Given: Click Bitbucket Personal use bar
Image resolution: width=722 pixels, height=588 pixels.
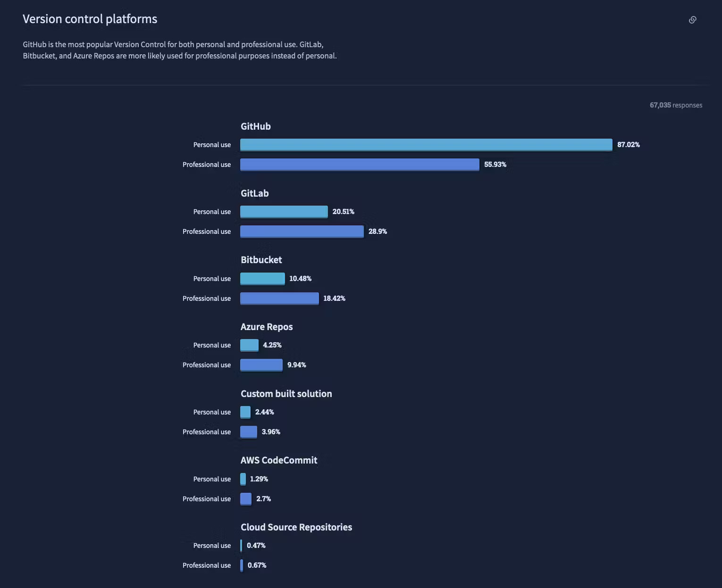Looking at the screenshot, I should click(262, 279).
